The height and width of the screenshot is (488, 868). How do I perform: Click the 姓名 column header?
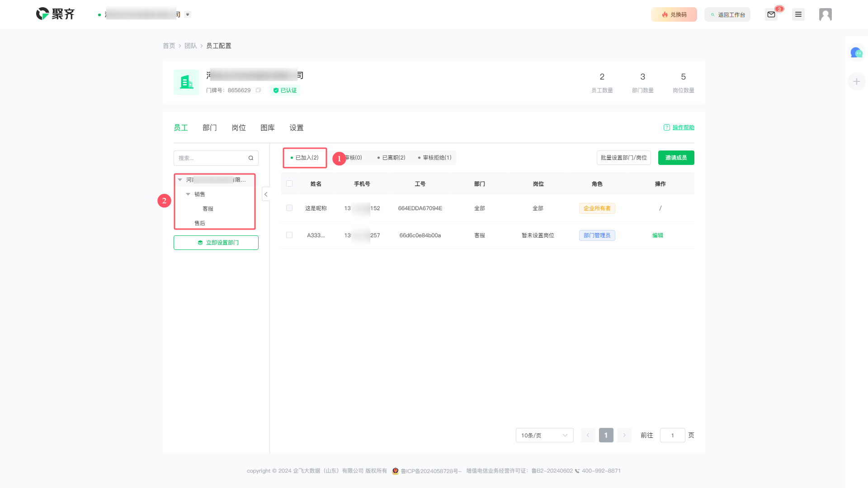(x=316, y=184)
